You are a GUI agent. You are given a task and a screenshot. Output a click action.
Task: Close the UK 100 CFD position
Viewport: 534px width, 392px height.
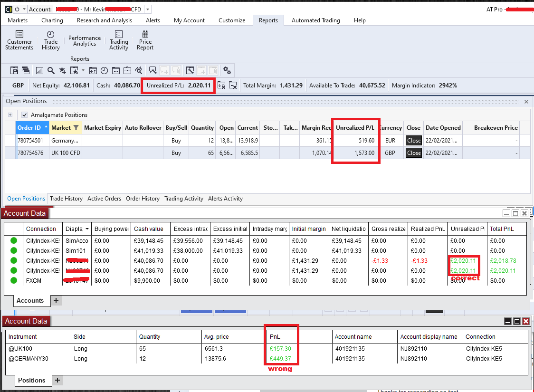(413, 153)
